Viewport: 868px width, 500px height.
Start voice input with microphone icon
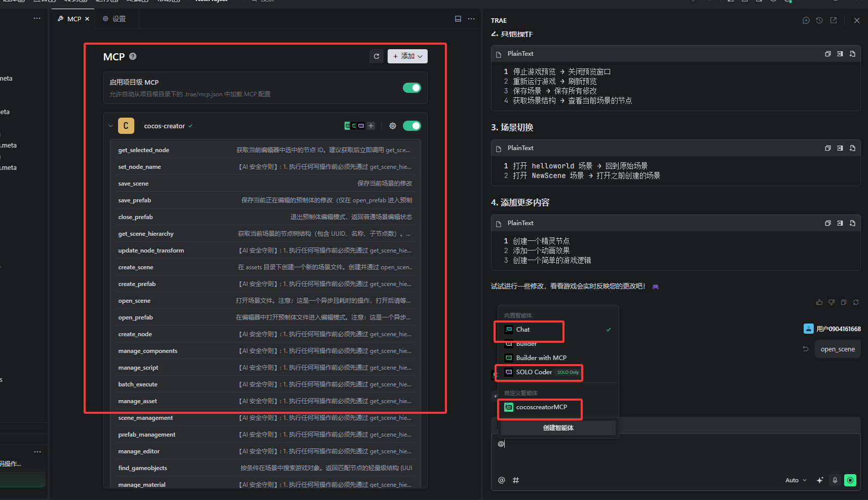click(x=835, y=480)
